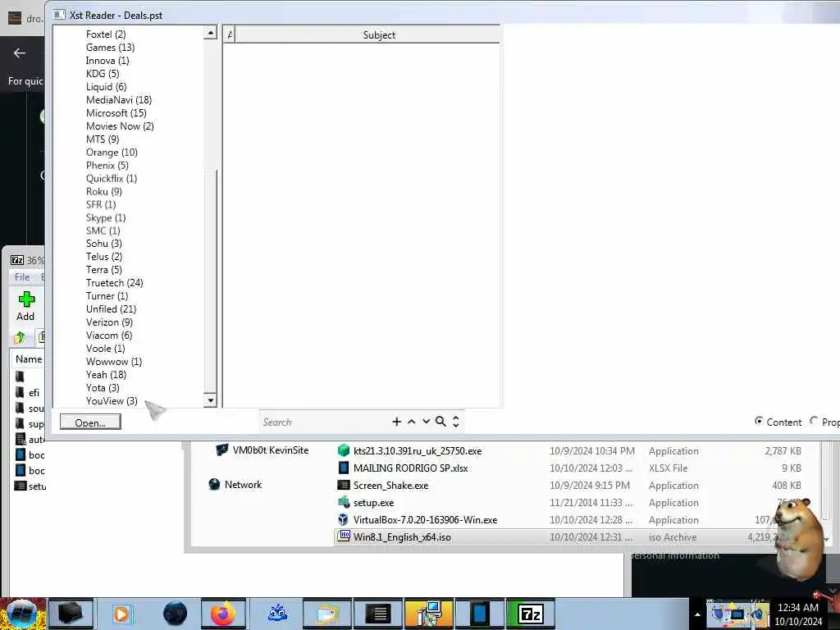Viewport: 840px width, 630px height.
Task: Select the Quickflix (1) folder
Action: [112, 178]
